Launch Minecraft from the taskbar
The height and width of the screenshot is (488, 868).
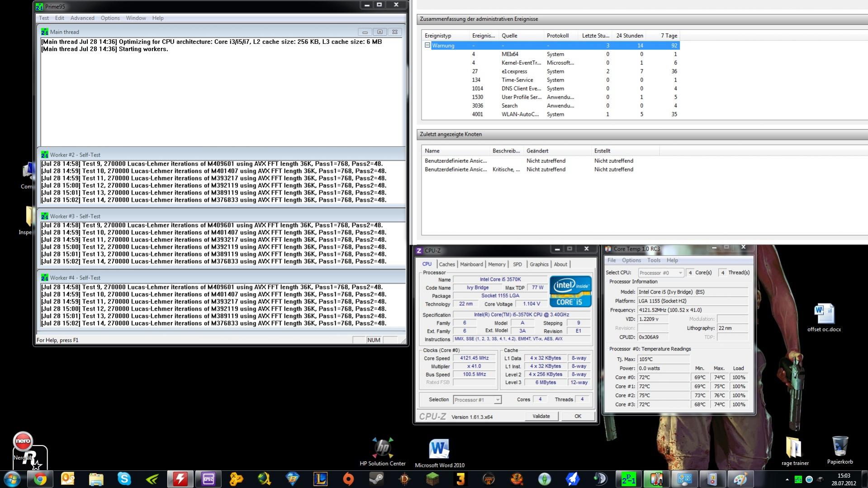[x=432, y=479]
